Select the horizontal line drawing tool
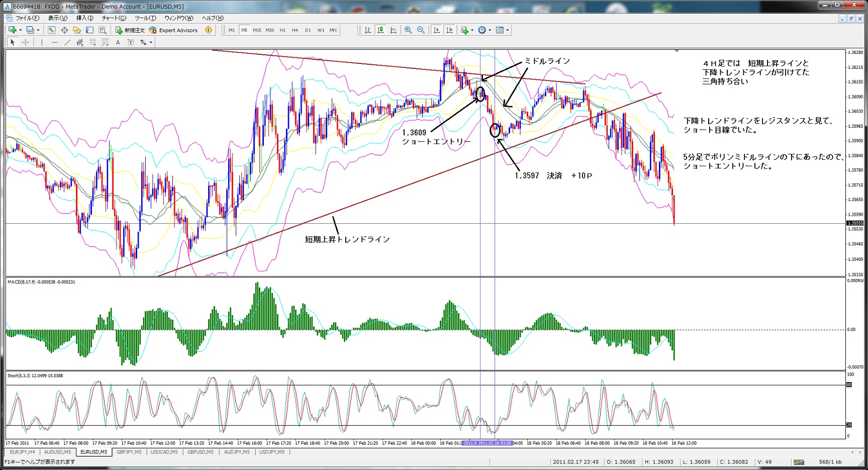868x470 pixels. (x=54, y=42)
